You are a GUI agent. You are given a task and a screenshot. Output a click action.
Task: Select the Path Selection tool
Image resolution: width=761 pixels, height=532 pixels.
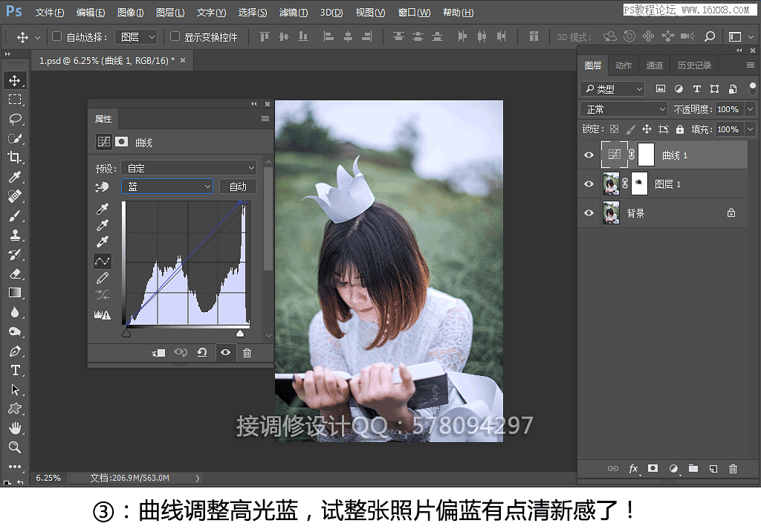coord(15,389)
